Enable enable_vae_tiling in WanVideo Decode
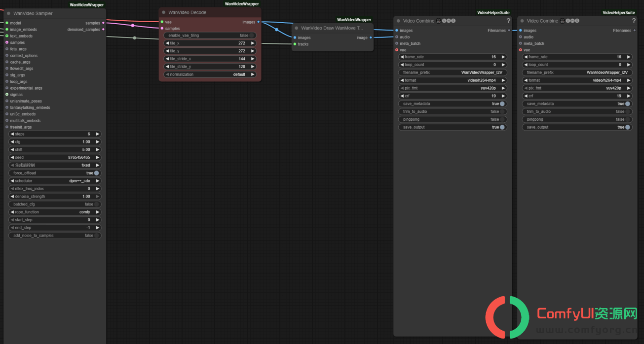Screen dimensions: 644x344 [x=210, y=35]
